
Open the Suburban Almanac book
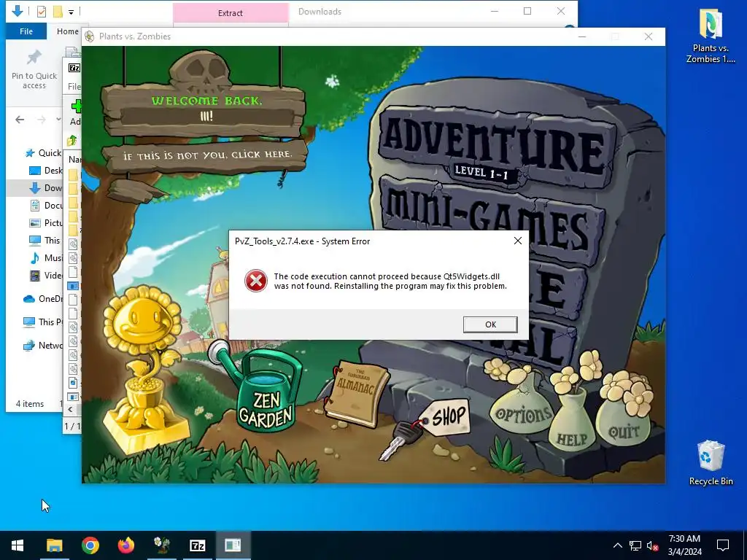[x=356, y=393]
